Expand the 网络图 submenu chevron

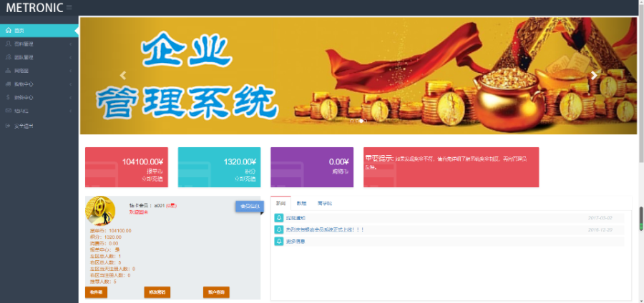(71, 71)
